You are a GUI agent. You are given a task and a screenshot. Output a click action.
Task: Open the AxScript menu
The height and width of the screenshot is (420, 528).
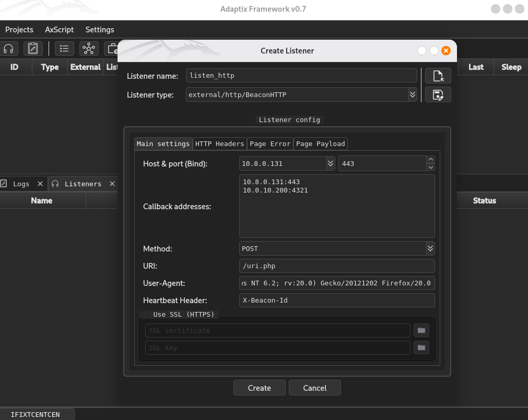coord(59,30)
